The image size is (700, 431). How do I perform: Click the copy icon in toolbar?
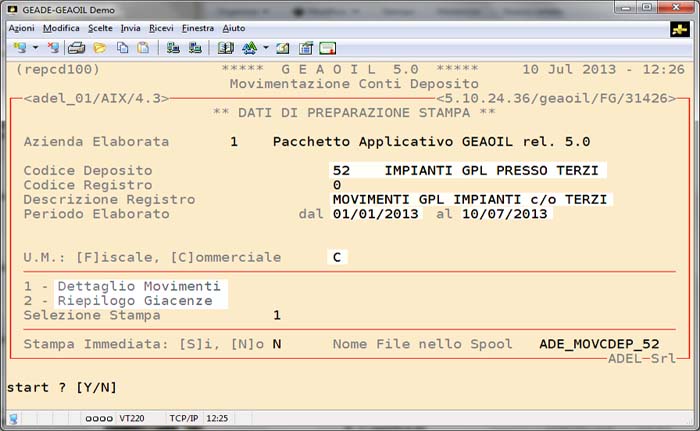pyautogui.click(x=122, y=47)
